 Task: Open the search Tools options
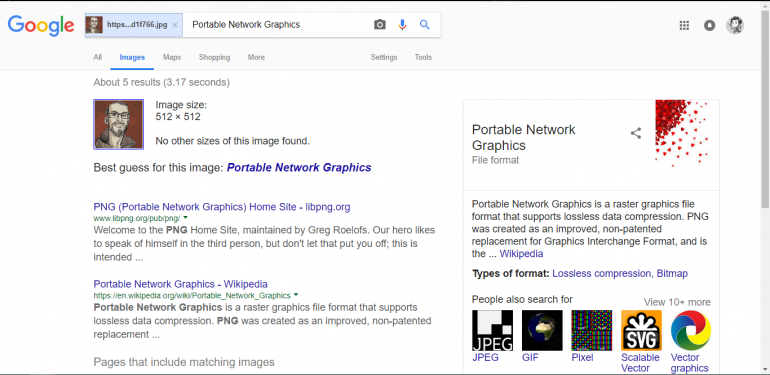[423, 57]
